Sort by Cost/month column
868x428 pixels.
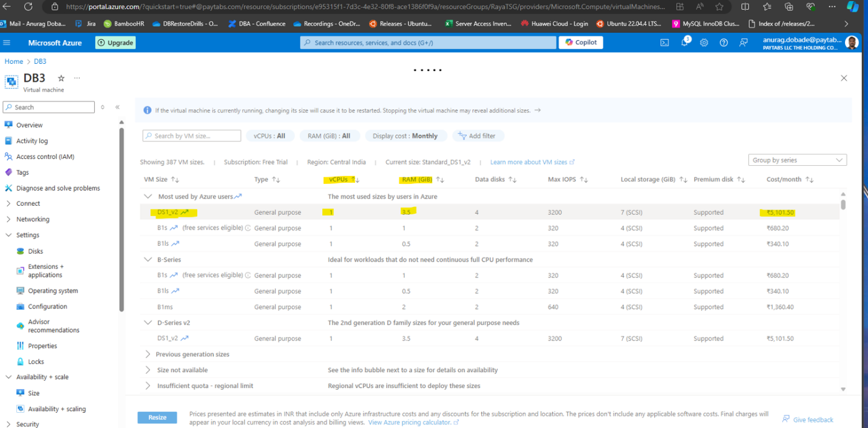pos(809,180)
